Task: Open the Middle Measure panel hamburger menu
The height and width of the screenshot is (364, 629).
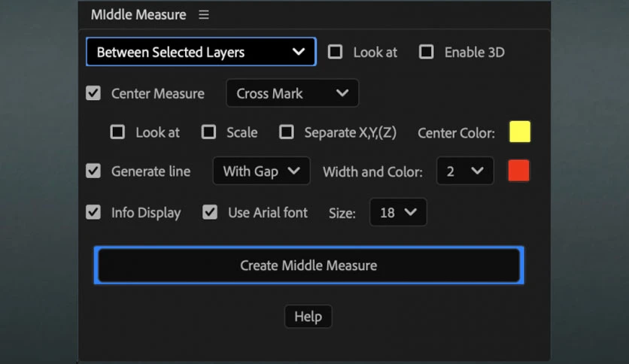Action: pyautogui.click(x=204, y=15)
